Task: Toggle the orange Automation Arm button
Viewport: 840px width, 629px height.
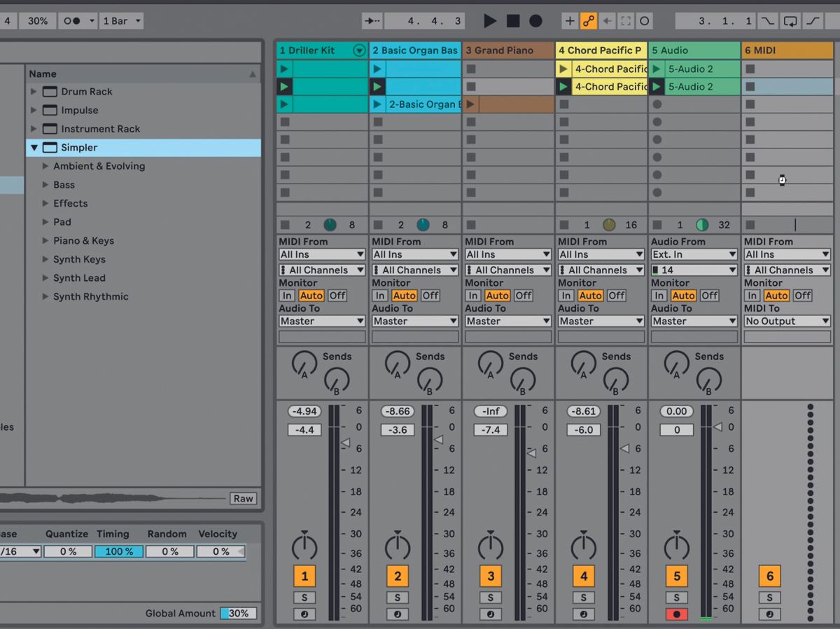Action: pyautogui.click(x=589, y=21)
